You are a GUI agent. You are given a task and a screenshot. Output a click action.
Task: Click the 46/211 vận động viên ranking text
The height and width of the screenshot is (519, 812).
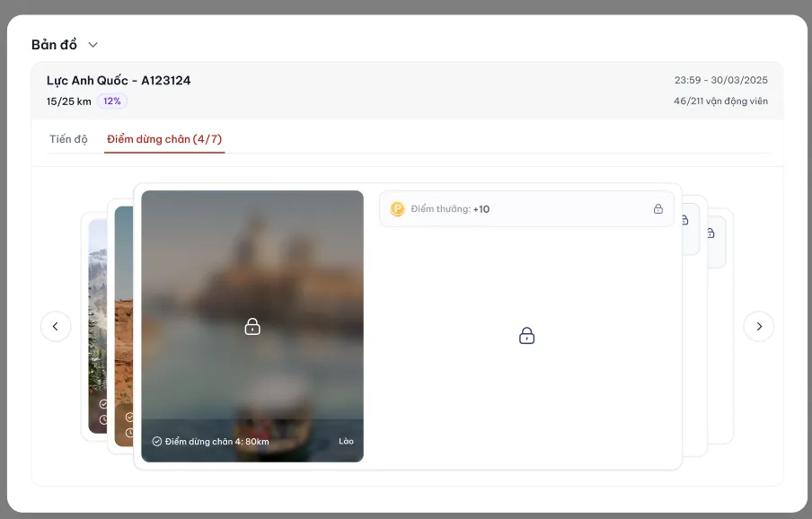point(720,101)
